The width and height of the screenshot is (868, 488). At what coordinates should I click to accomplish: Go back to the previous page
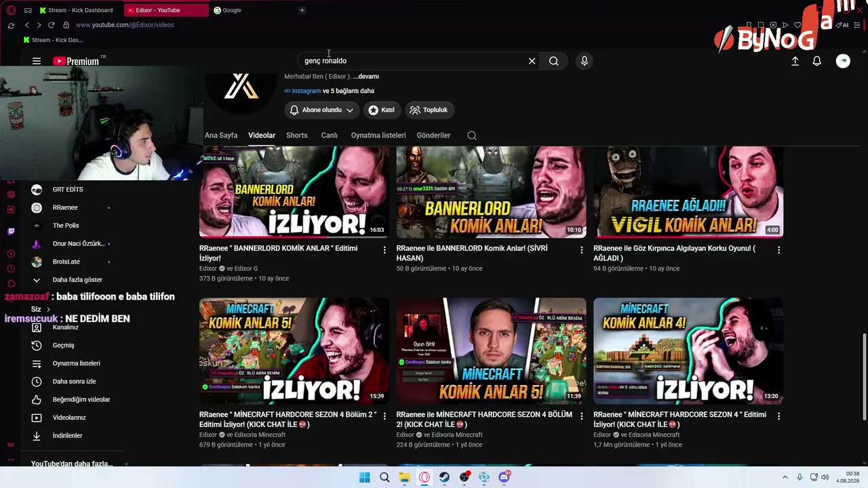click(x=27, y=25)
